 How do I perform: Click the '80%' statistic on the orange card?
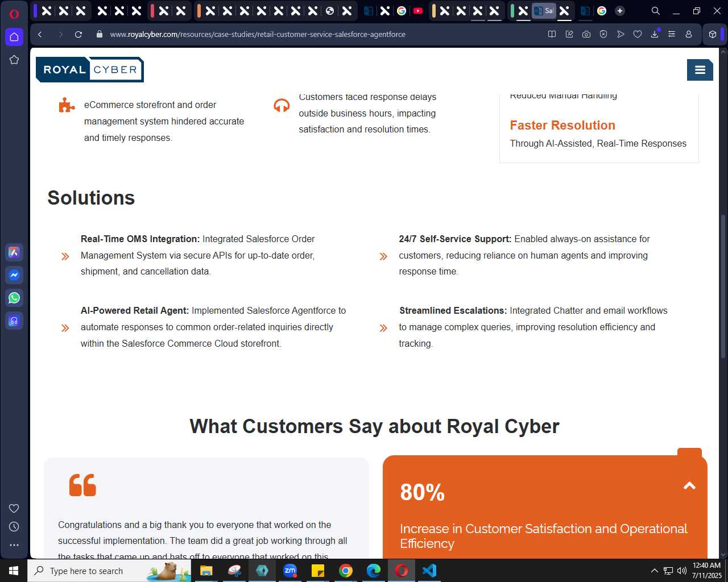[422, 492]
